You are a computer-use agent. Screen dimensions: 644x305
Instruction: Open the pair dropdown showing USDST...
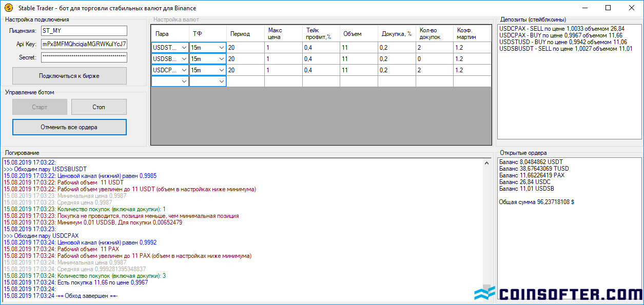170,47
